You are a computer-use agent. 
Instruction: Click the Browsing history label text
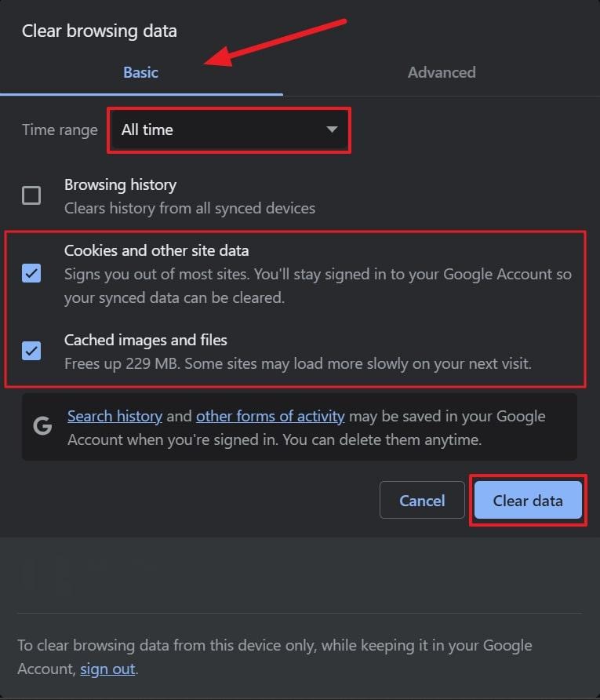[121, 185]
